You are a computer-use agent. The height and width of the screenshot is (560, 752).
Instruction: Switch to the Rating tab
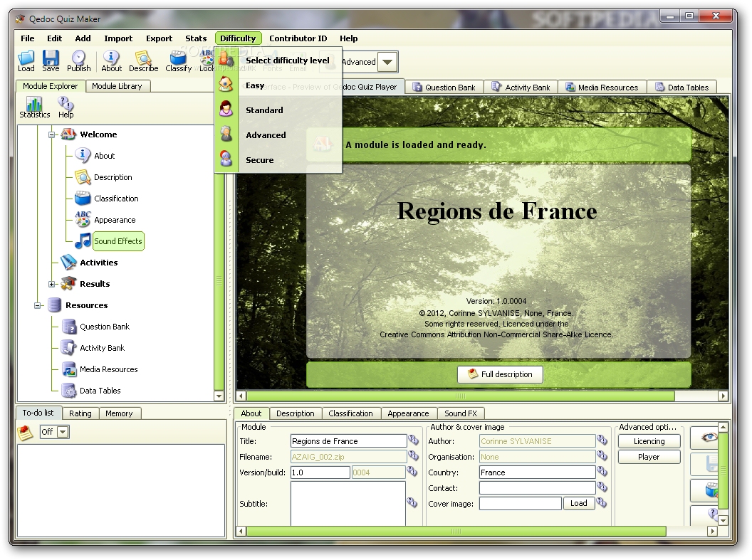click(x=80, y=413)
